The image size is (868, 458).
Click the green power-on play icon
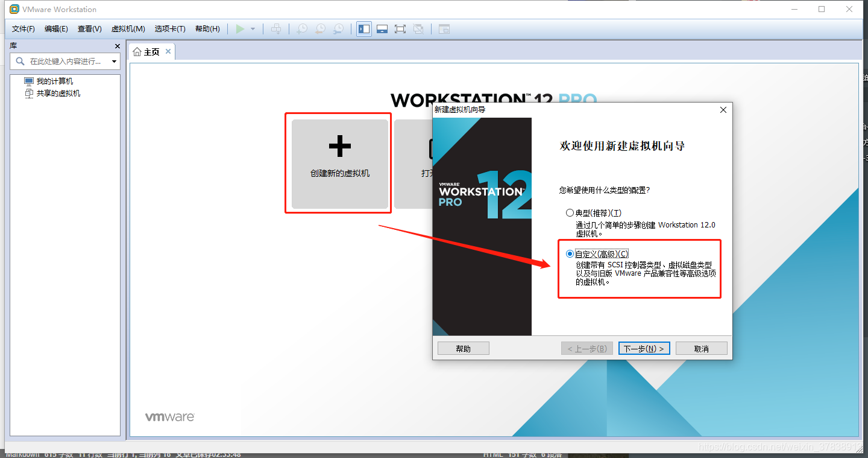click(x=240, y=29)
